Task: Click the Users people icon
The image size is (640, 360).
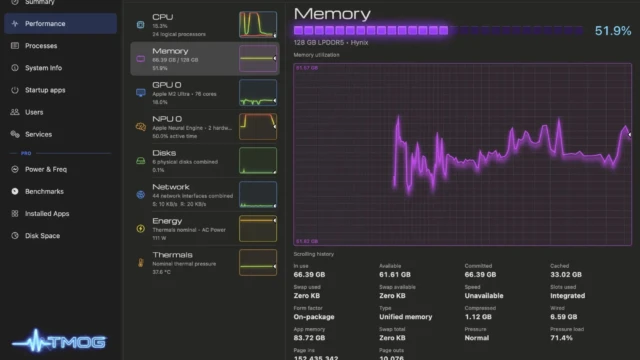Action: 15,112
